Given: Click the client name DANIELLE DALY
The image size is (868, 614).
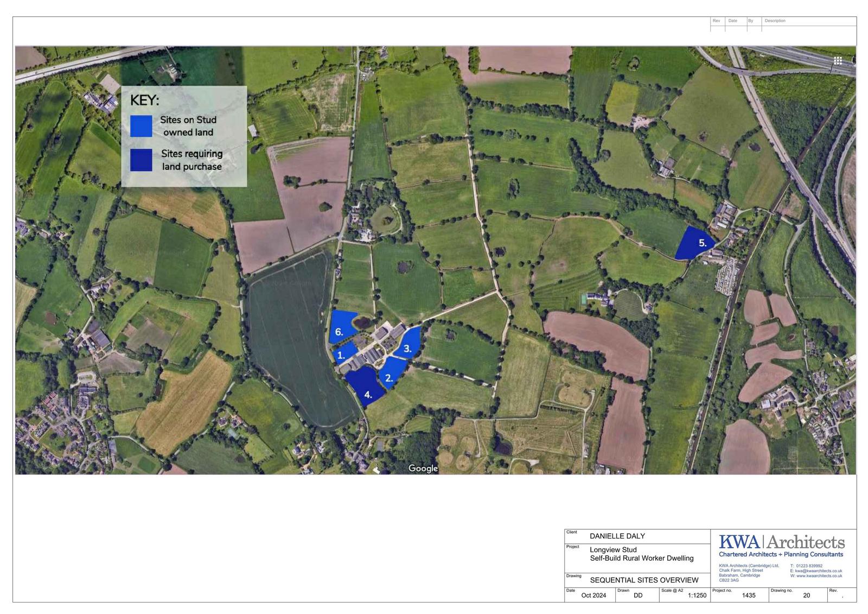Looking at the screenshot, I should [617, 536].
